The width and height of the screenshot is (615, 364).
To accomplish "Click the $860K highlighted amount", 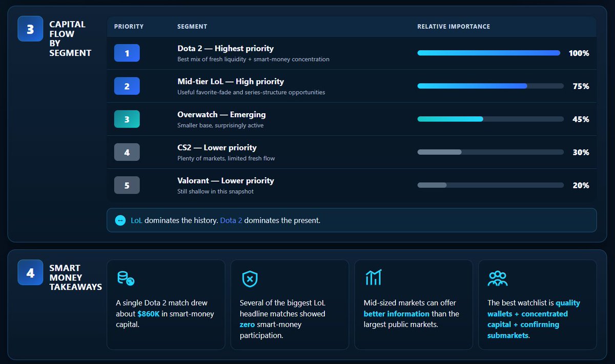I will coord(150,314).
